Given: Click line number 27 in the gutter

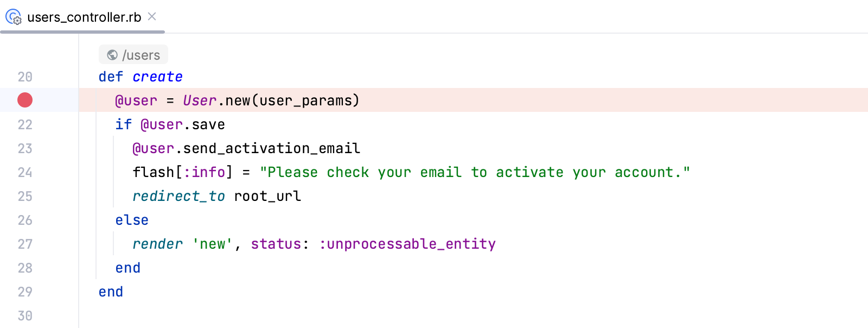Looking at the screenshot, I should 24,244.
